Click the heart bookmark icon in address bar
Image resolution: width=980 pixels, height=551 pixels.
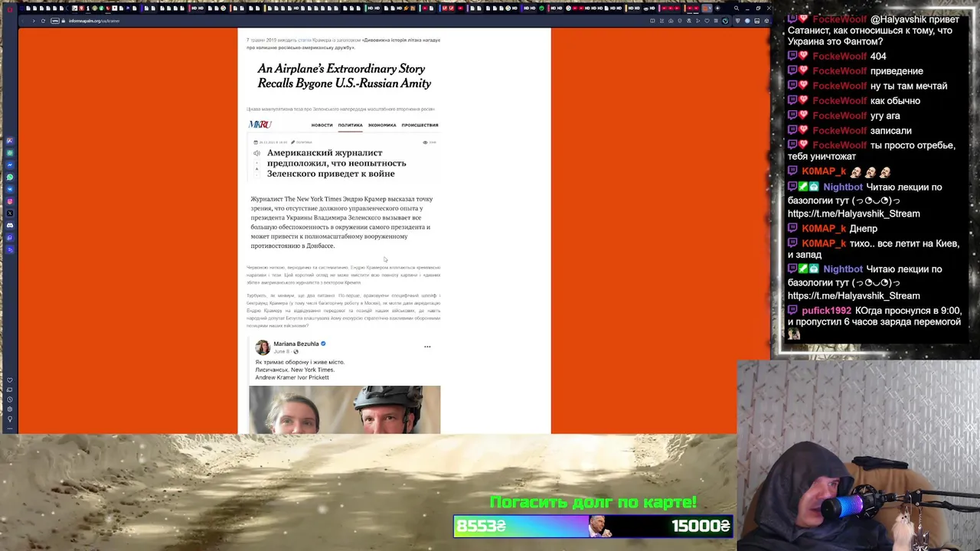point(707,21)
